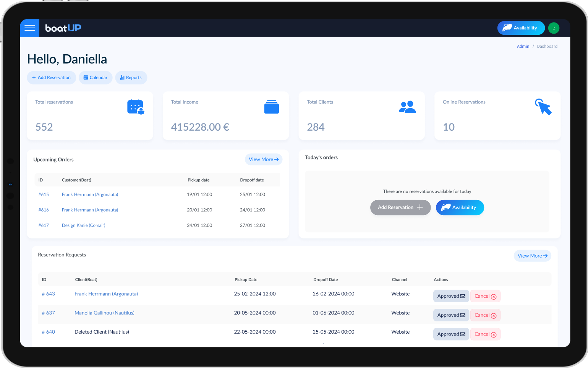Click the Total reservations calendar icon

click(136, 107)
